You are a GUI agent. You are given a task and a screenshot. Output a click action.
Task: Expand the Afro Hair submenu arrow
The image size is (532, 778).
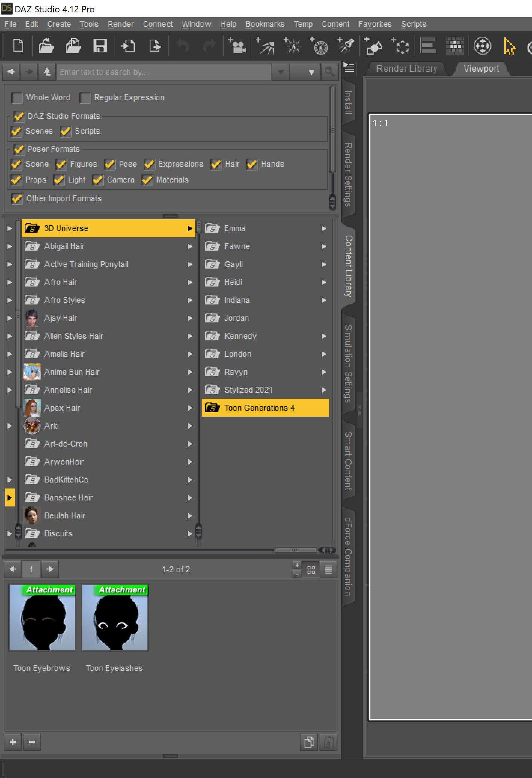(190, 282)
